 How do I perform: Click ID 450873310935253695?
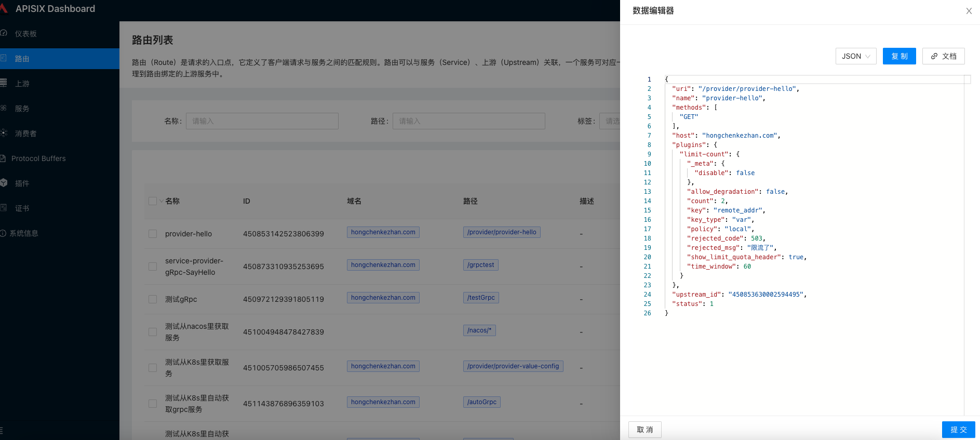coord(284,266)
